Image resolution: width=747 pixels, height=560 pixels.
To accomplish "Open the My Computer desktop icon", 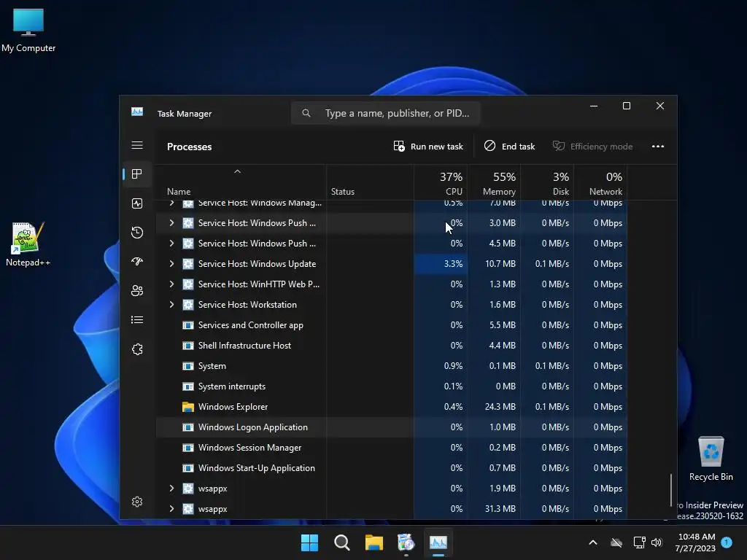I will [x=28, y=31].
